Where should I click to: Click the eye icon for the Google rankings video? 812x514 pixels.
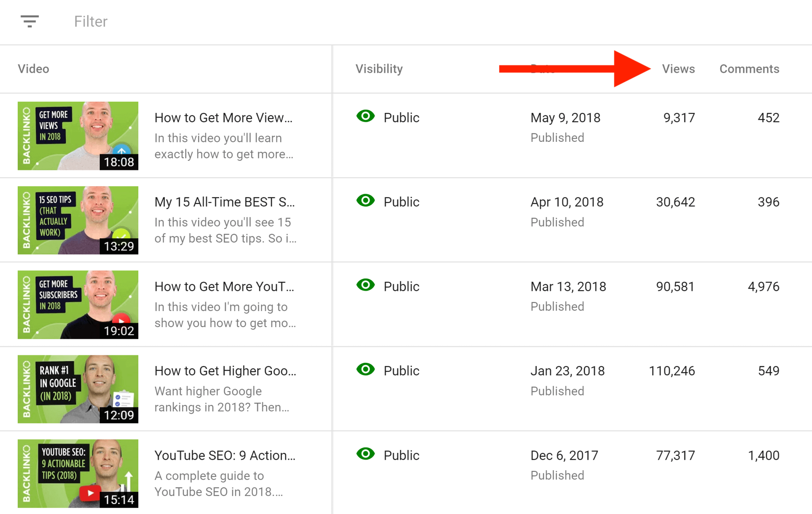pos(365,369)
